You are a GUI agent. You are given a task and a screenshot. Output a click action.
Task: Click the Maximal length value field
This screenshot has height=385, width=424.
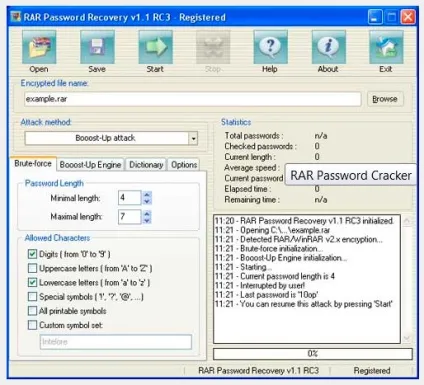[130, 217]
